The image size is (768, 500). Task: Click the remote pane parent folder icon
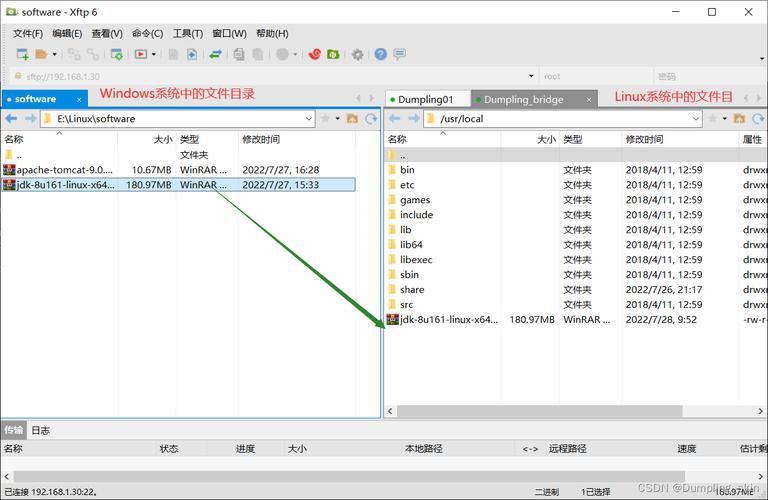coord(740,119)
